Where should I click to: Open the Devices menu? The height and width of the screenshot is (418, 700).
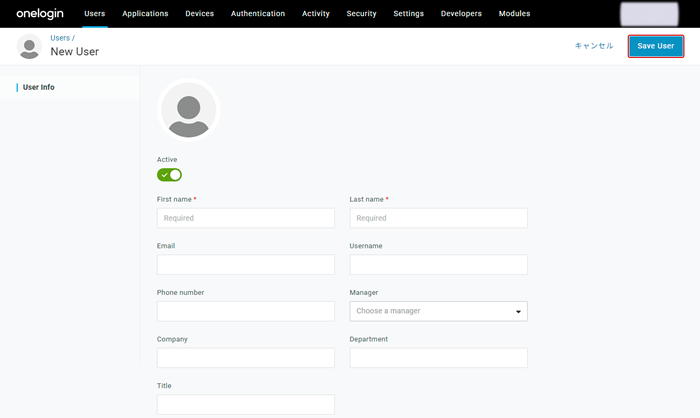[200, 14]
